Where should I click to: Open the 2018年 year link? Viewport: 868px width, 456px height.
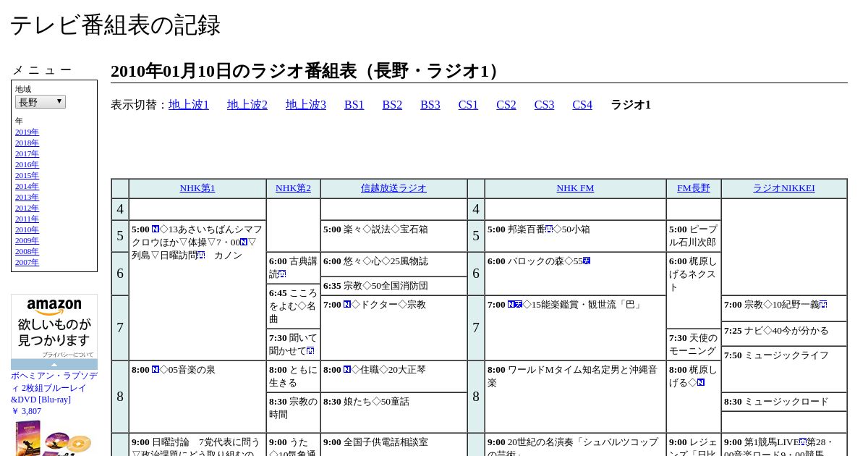coord(27,143)
